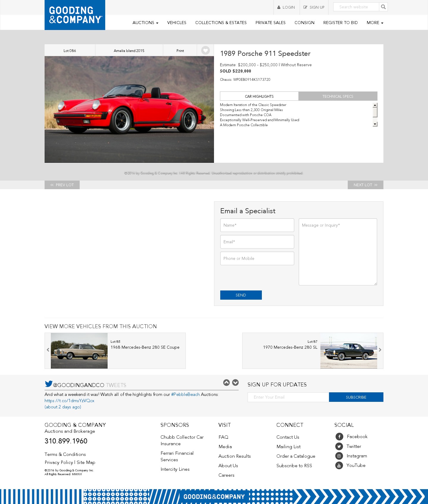Open the t.co tweet link
The height and width of the screenshot is (504, 428).
[x=70, y=401]
